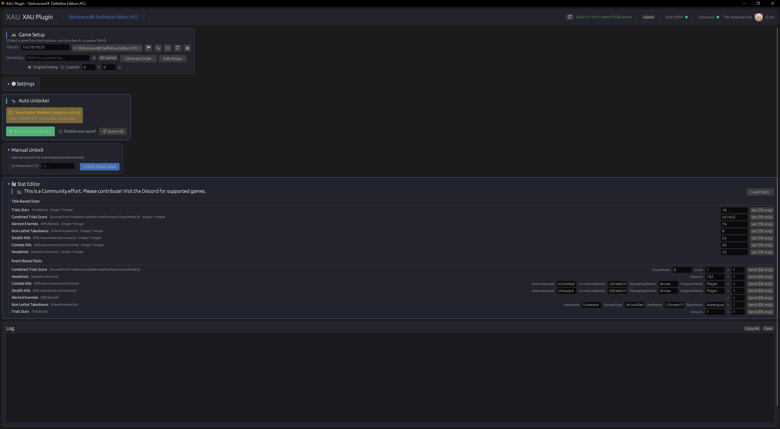780x429 pixels.
Task: Click the All Games button
Action: click(108, 58)
